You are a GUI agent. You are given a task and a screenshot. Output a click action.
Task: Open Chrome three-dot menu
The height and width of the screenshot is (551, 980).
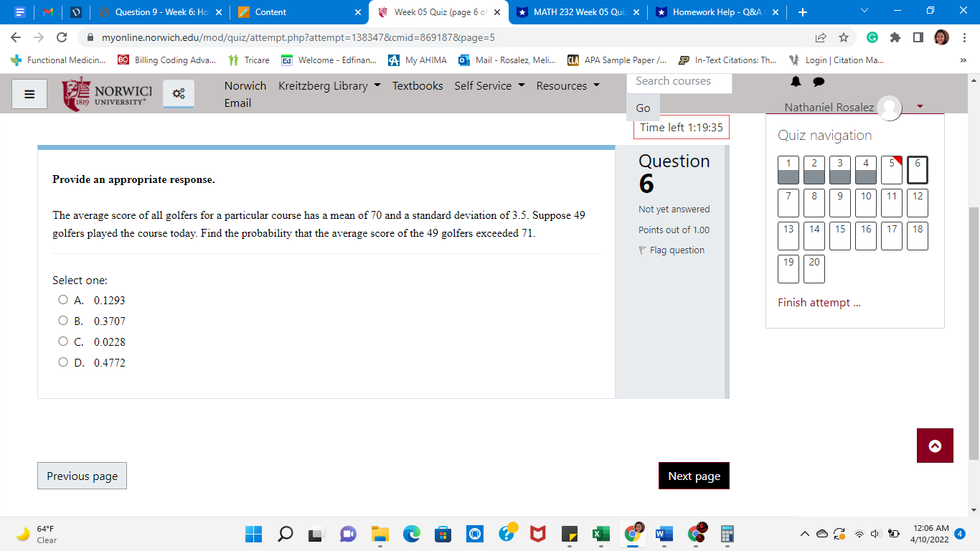point(964,37)
